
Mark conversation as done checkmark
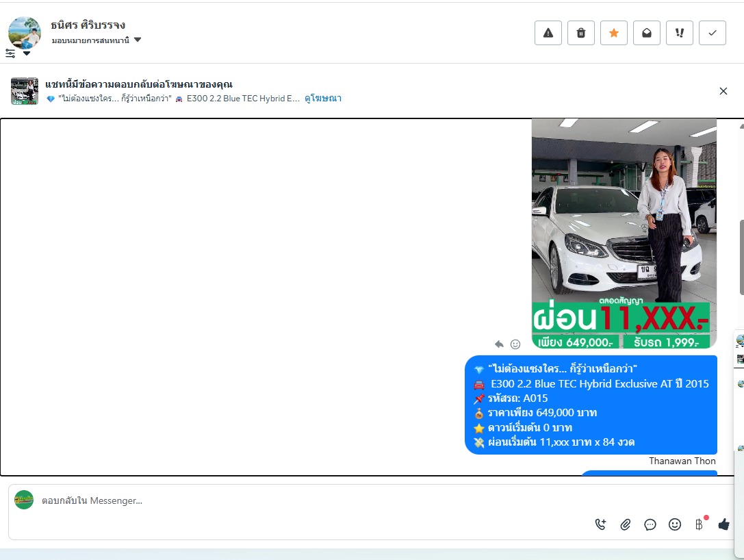coord(713,33)
